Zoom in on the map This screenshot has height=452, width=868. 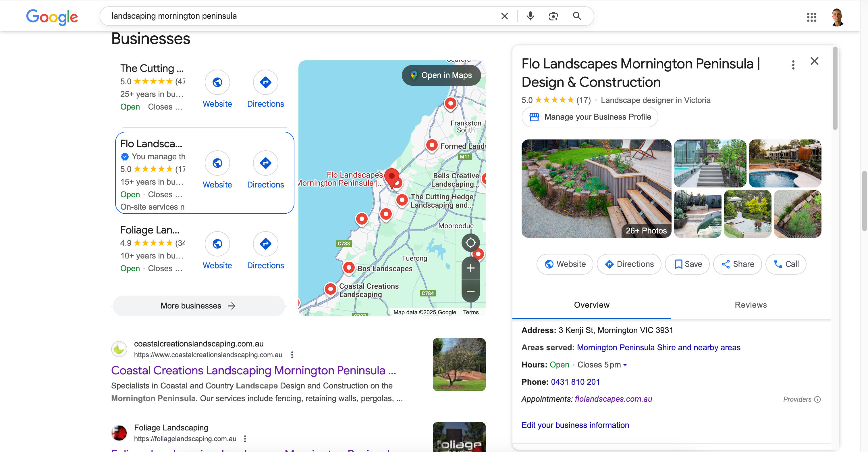click(470, 268)
